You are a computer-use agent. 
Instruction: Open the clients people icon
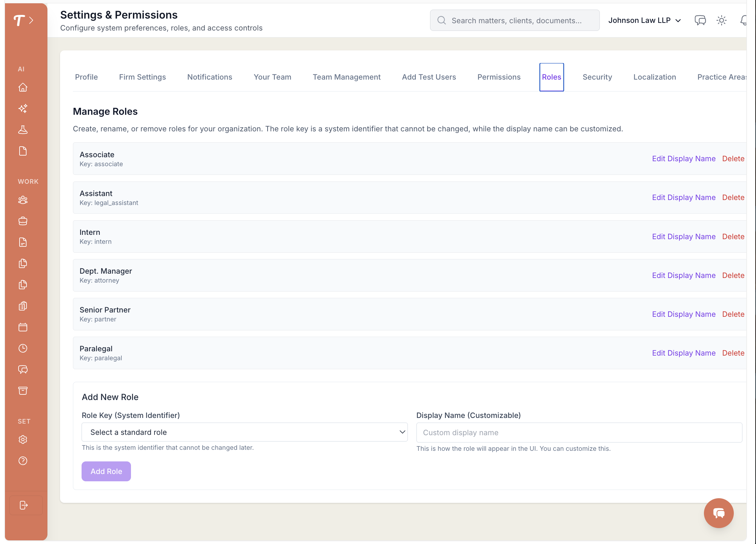23,200
